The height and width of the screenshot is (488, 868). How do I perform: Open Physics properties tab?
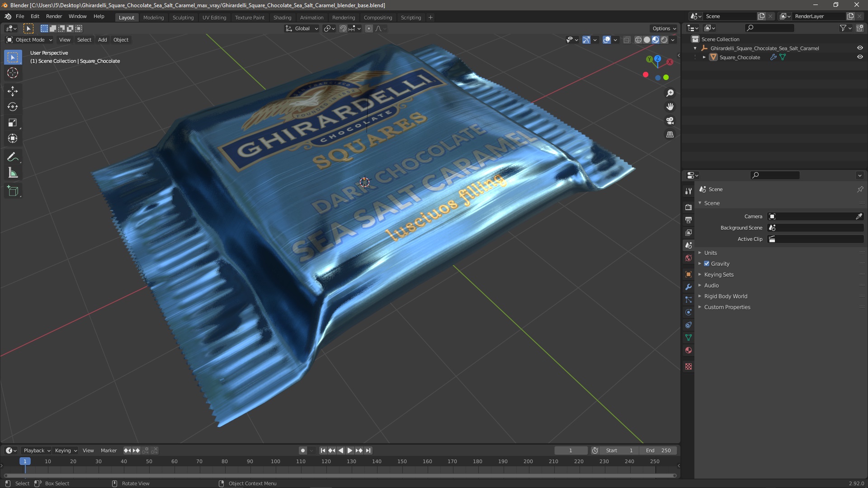[689, 312]
